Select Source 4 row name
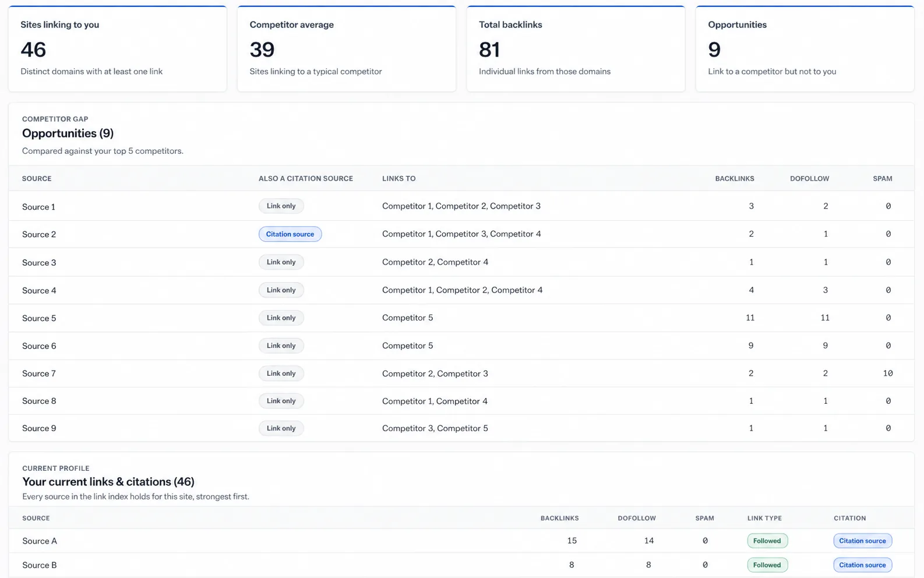 (39, 291)
